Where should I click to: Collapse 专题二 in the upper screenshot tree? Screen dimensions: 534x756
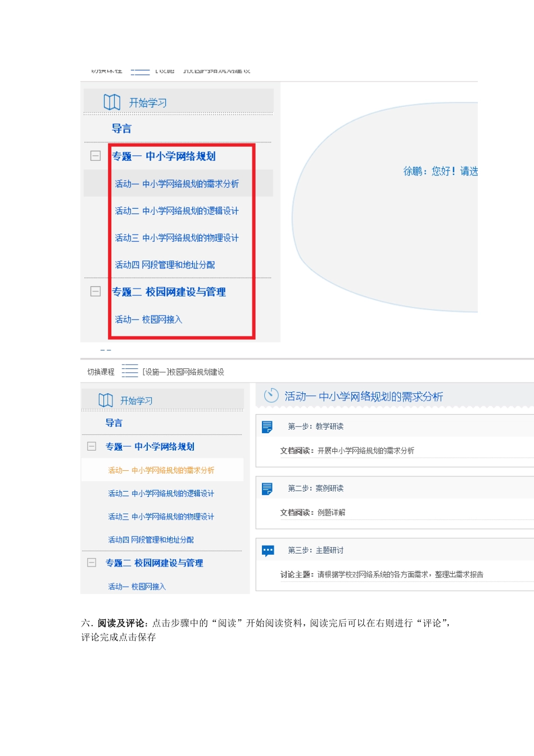[96, 291]
